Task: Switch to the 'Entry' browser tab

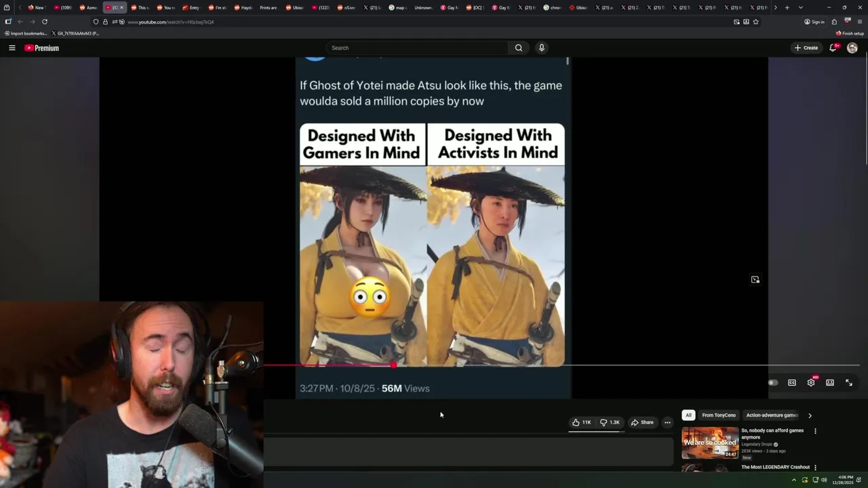Action: (x=191, y=7)
